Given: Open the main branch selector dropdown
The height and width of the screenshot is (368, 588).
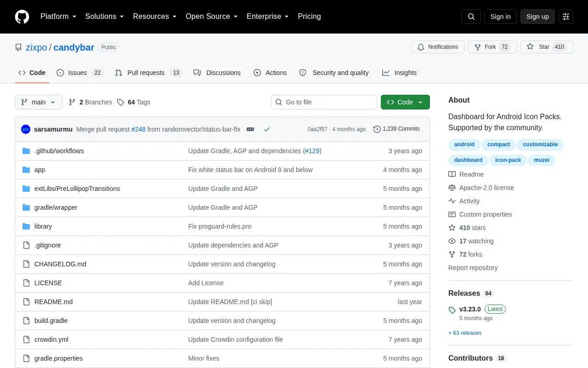Looking at the screenshot, I should [x=39, y=102].
